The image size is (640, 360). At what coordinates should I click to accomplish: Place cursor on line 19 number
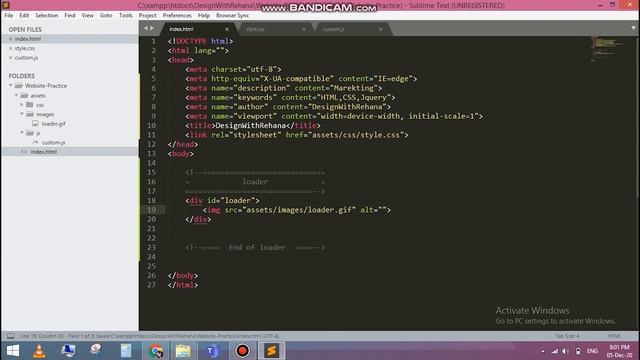(x=151, y=210)
